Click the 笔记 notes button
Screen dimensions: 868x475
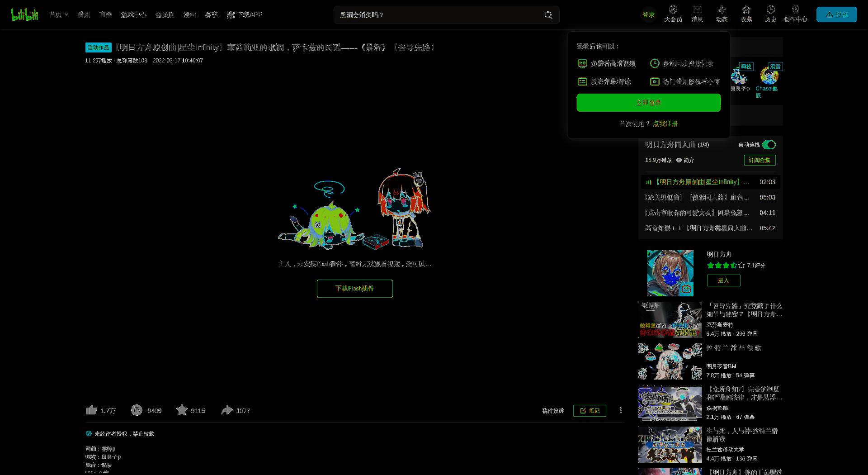590,411
